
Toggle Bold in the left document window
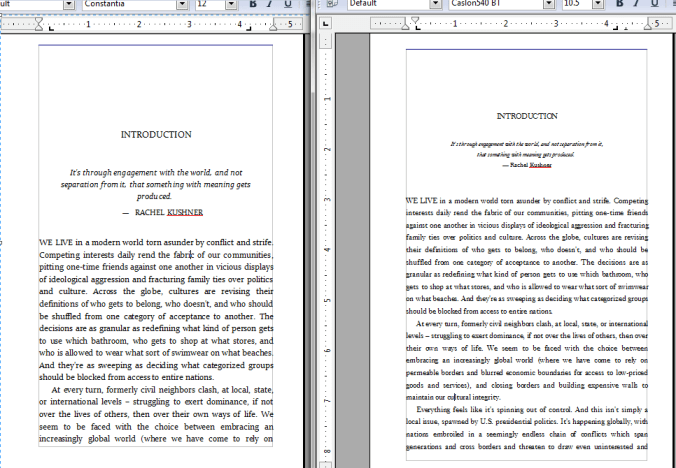pyautogui.click(x=253, y=4)
